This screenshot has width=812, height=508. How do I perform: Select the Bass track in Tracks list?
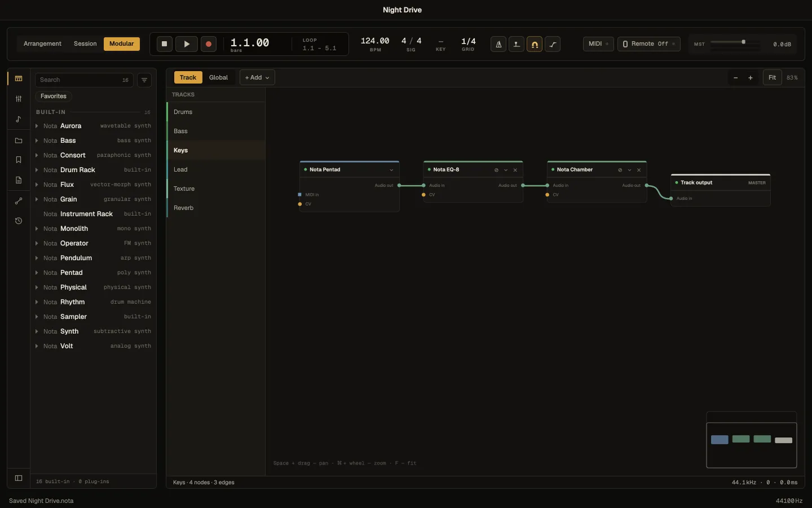coord(216,131)
